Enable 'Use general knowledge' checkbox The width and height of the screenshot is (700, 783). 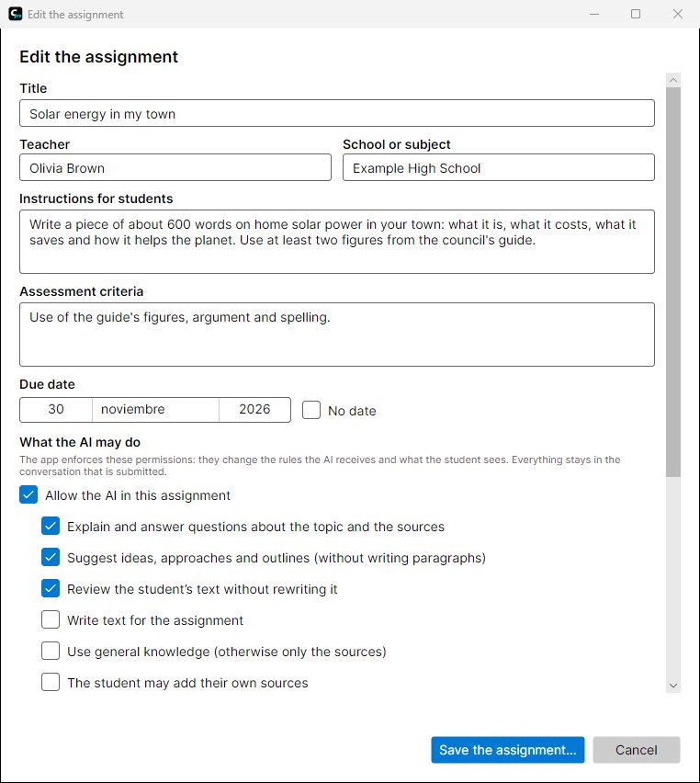(51, 652)
